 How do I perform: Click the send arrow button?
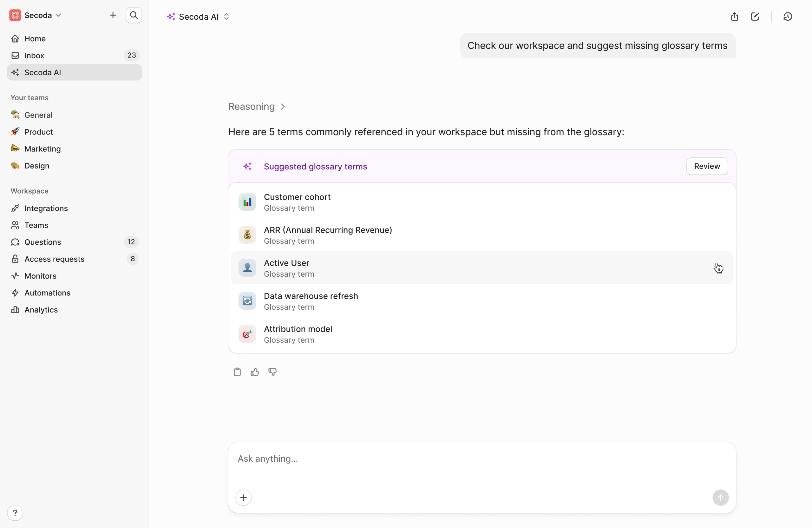coord(721,498)
